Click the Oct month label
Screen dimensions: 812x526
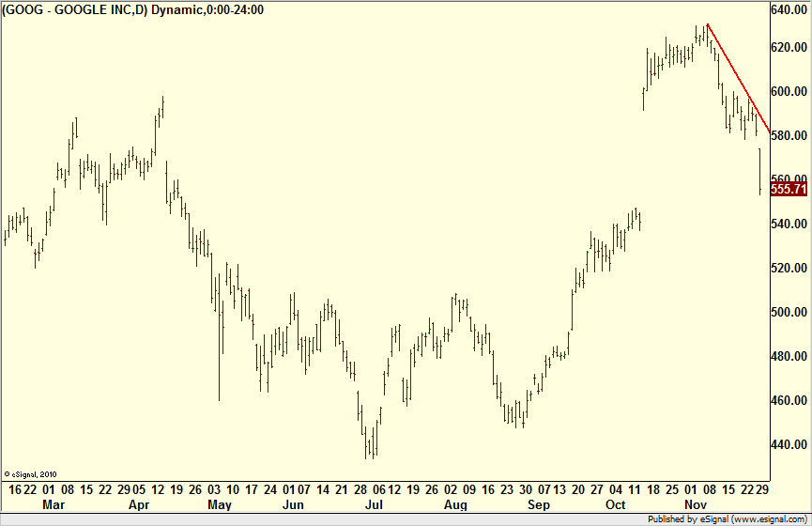(615, 504)
